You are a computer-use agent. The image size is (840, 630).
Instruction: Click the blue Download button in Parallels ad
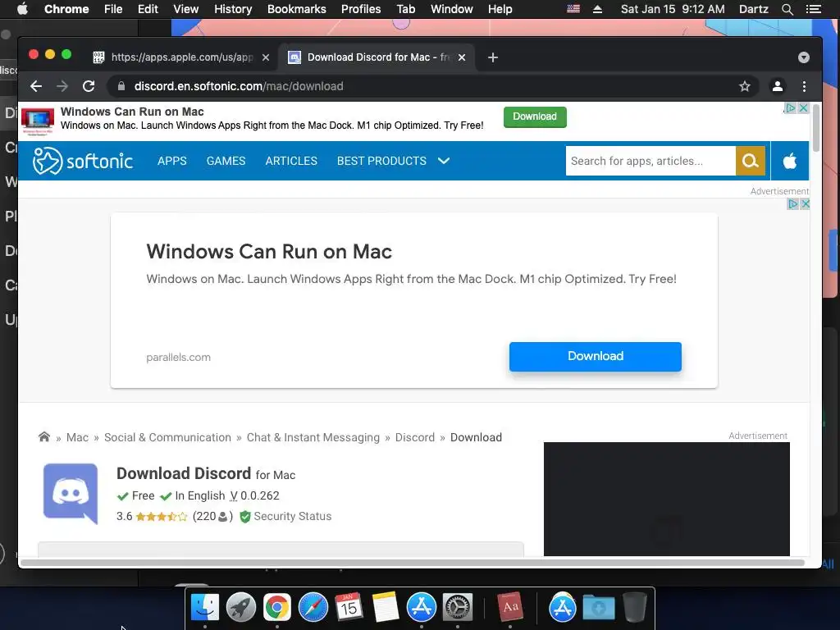tap(596, 356)
